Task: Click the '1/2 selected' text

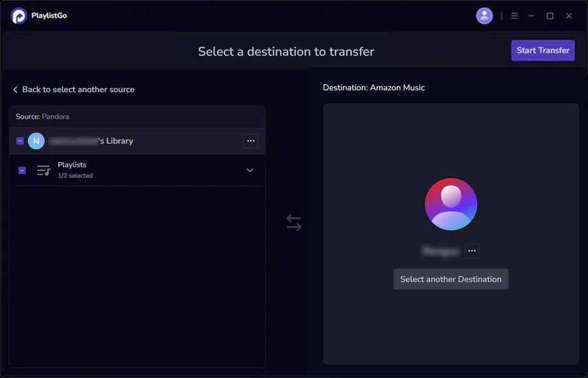Action: (75, 176)
